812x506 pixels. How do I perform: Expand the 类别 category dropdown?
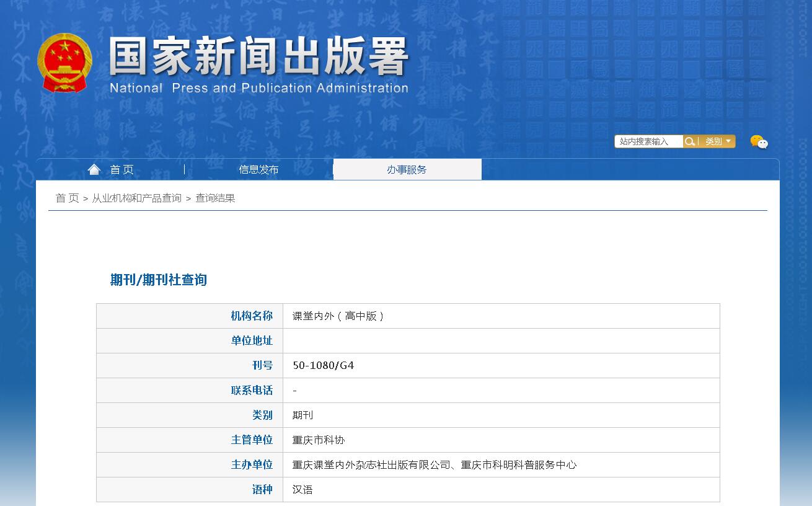pos(718,141)
